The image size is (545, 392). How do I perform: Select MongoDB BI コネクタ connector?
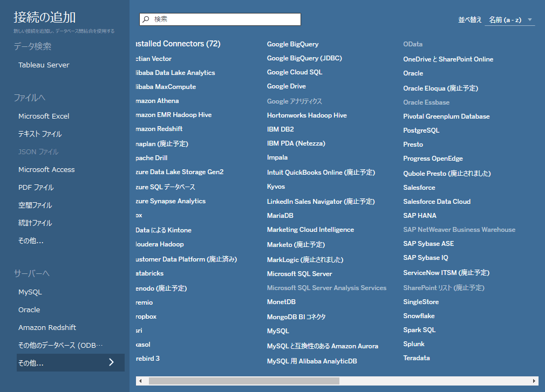[x=296, y=317]
